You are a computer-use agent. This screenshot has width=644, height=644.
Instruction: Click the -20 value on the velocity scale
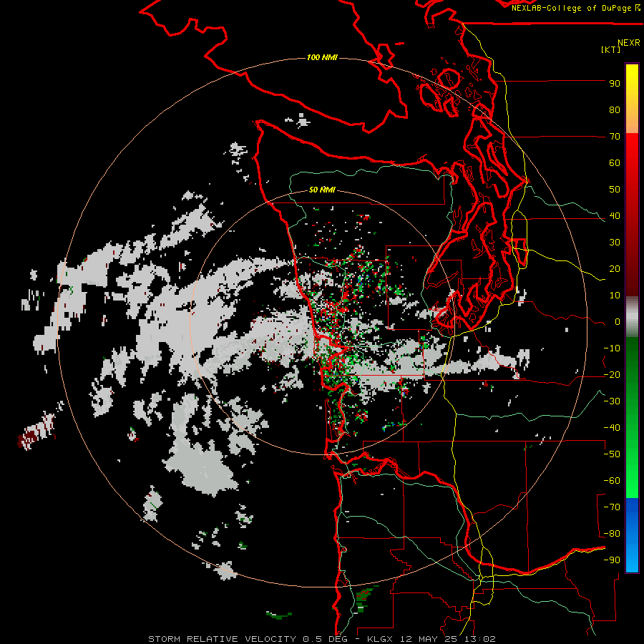(612, 375)
